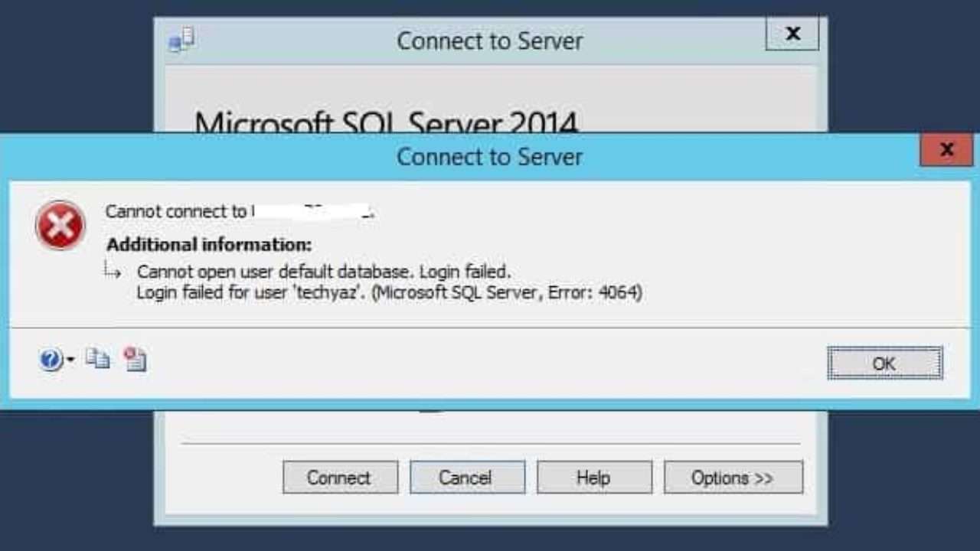Click the Cancel button
The image size is (980, 551).
coord(467,478)
